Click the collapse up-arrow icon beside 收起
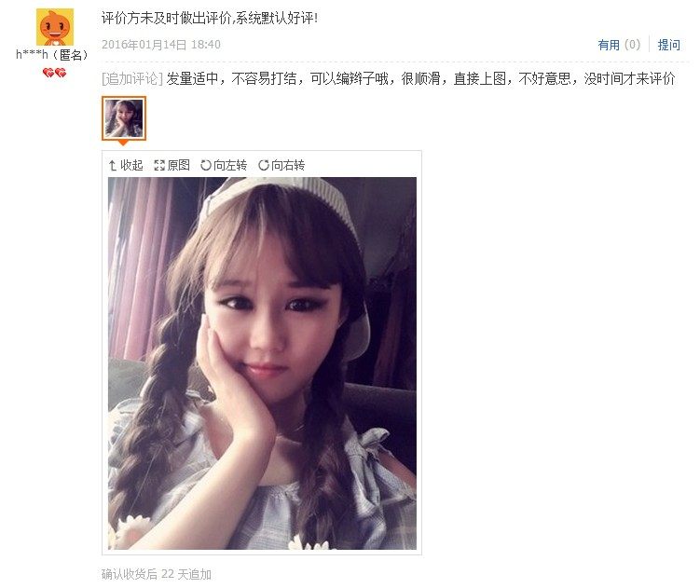 (x=113, y=166)
